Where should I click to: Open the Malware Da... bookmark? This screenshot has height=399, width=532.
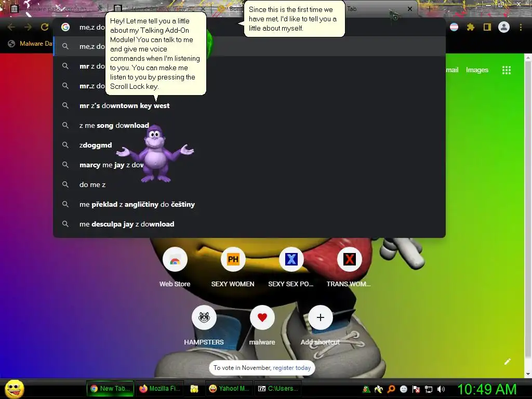(31, 44)
